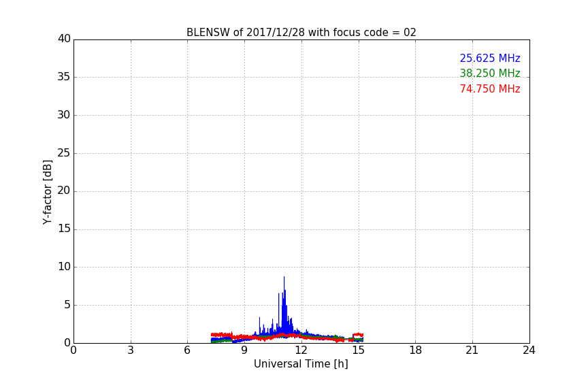Click the x-axis tick label 18
The image size is (588, 392).
416,350
